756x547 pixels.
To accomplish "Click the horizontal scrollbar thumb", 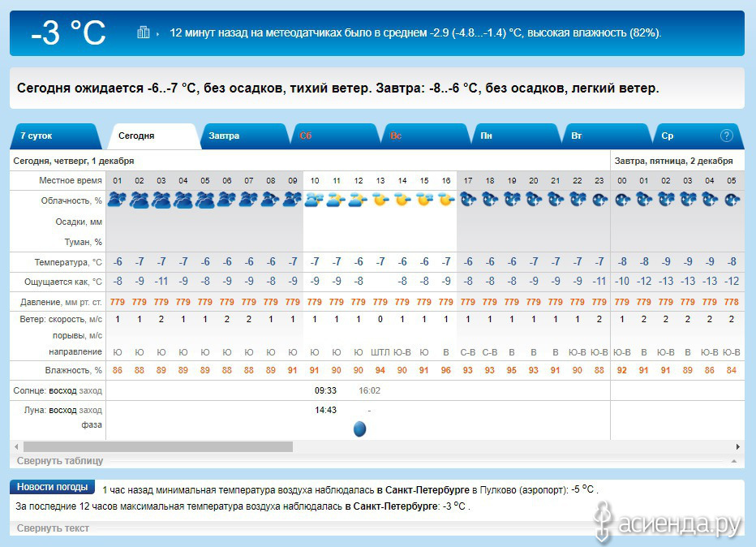I will pyautogui.click(x=158, y=446).
